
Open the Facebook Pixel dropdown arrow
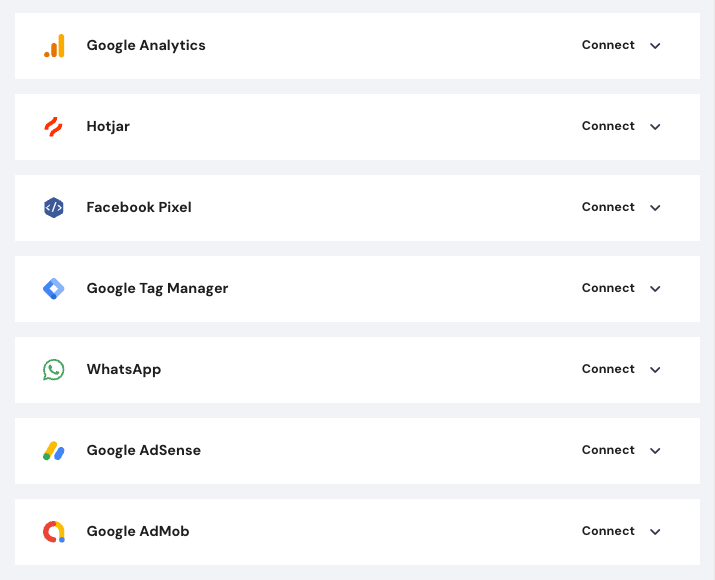point(655,208)
